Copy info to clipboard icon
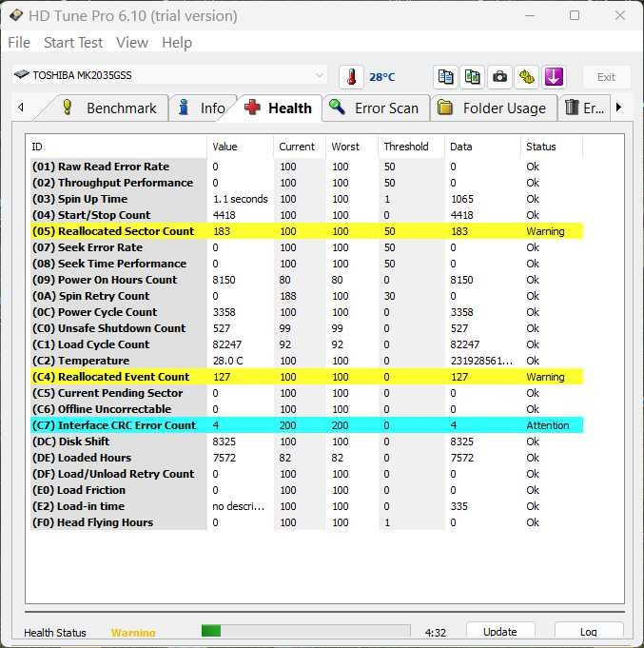 pos(445,77)
